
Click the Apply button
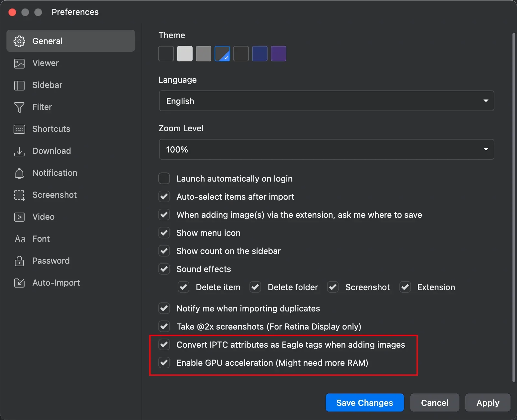coord(488,403)
